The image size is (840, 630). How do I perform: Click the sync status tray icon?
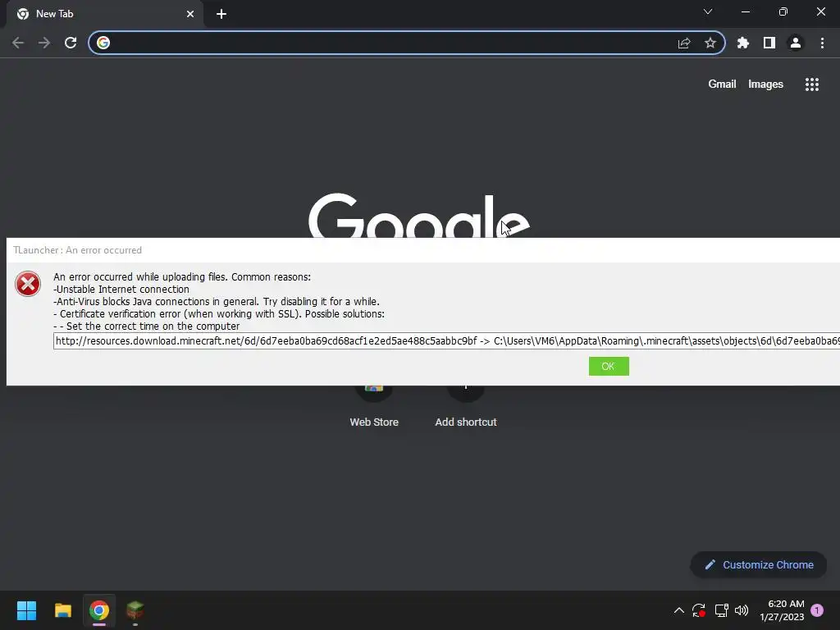[x=699, y=610]
